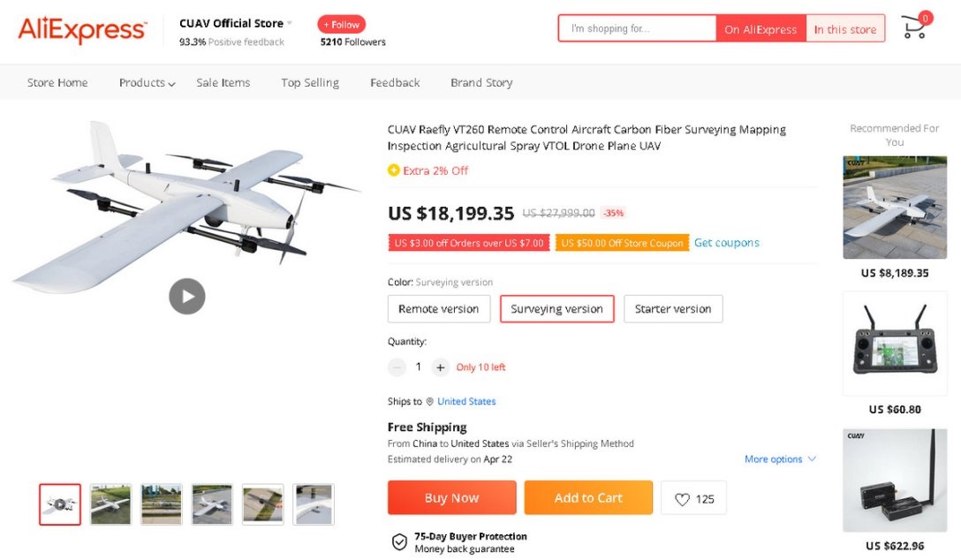Viewport: 961px width, 560px height.
Task: Play the drone product video
Action: 187,296
